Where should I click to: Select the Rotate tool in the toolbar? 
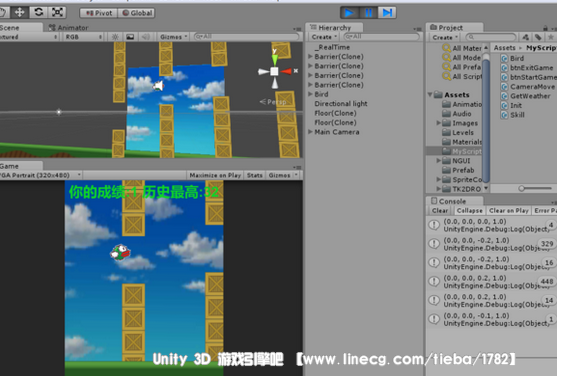[x=38, y=13]
